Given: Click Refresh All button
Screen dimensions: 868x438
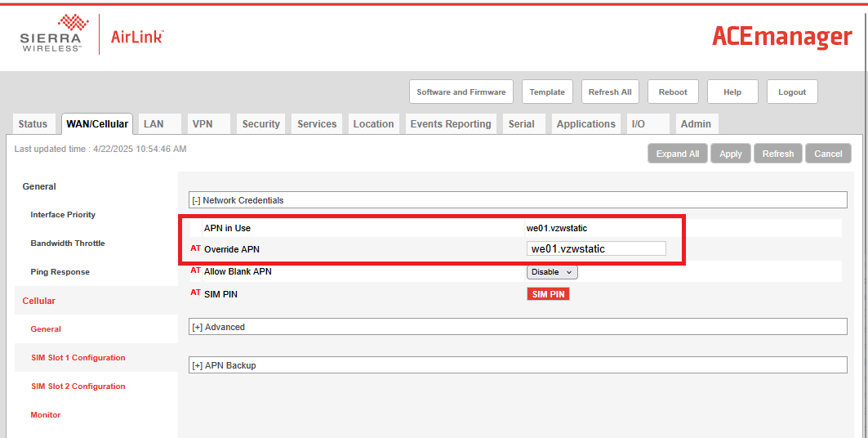Looking at the screenshot, I should 610,92.
